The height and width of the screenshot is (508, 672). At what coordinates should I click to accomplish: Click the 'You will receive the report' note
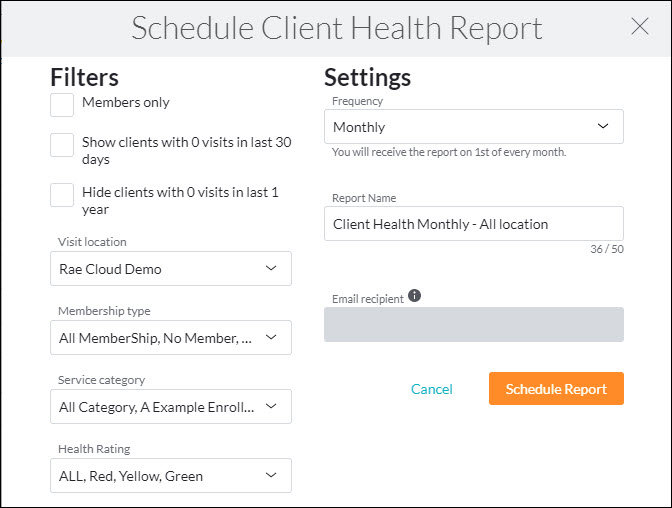coord(449,152)
